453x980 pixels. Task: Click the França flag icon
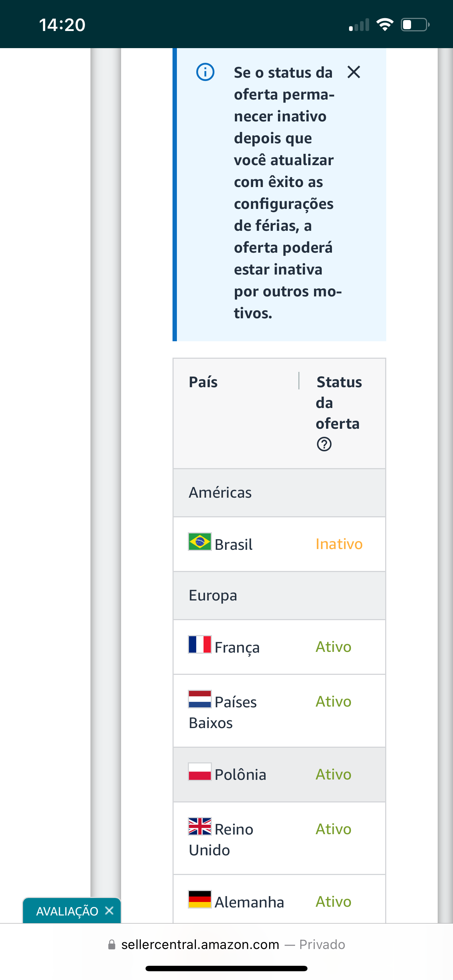click(x=200, y=645)
